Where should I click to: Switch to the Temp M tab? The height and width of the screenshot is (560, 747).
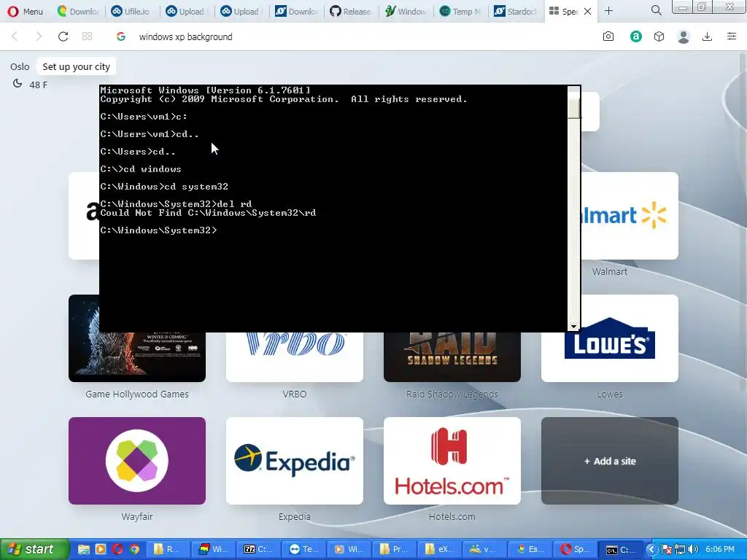(460, 12)
